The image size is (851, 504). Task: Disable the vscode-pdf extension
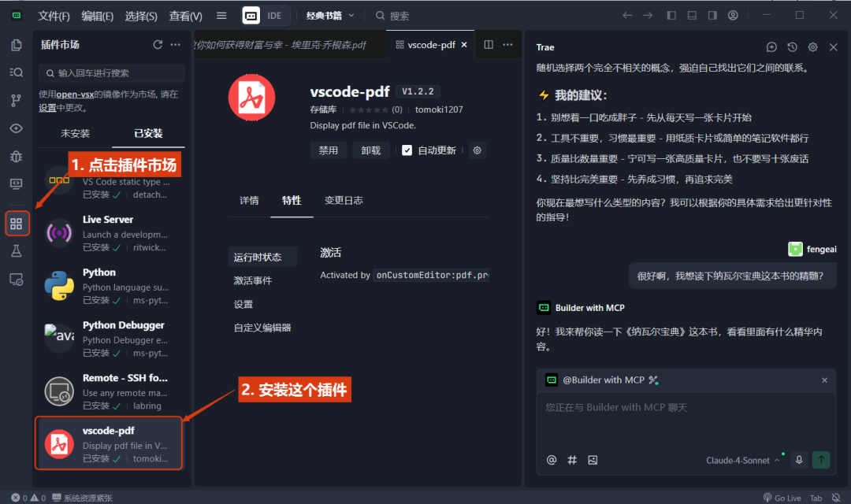[328, 150]
